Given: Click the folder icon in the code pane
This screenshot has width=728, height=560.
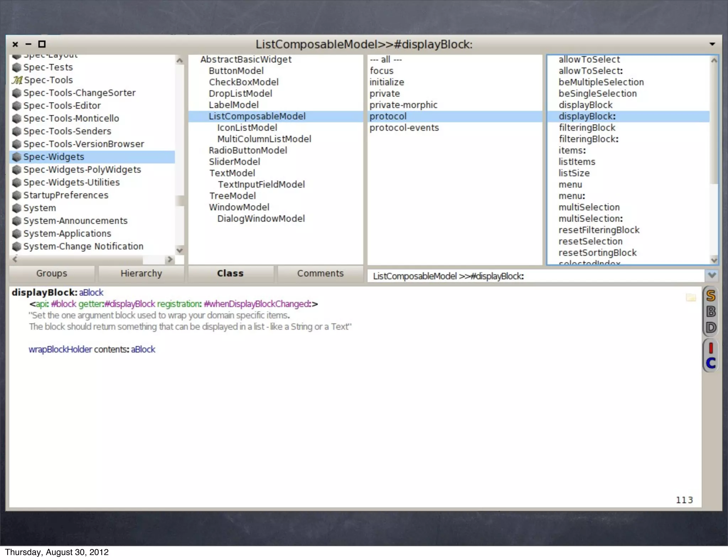Looking at the screenshot, I should [691, 297].
